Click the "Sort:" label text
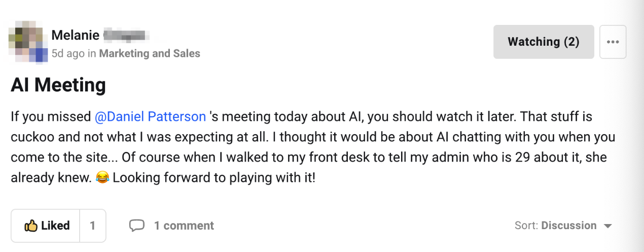This screenshot has height=252, width=644. [x=526, y=226]
